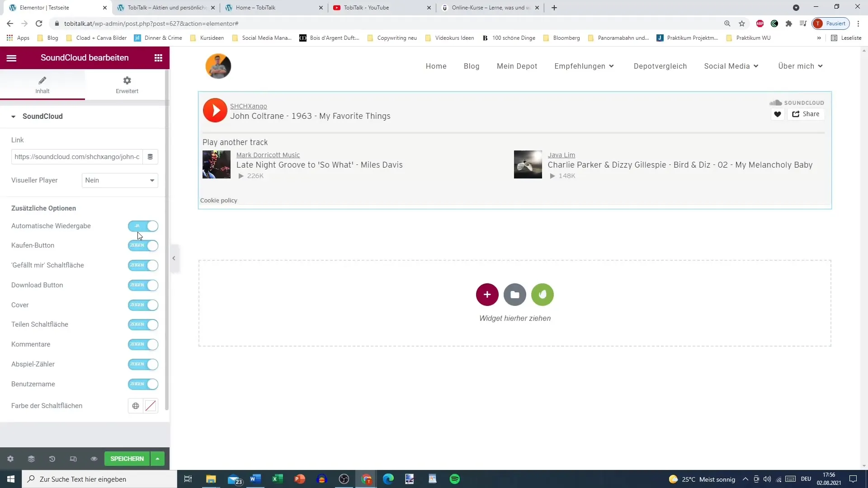Viewport: 868px width, 488px height.
Task: Open the Elementor hamburger menu
Action: click(x=11, y=58)
